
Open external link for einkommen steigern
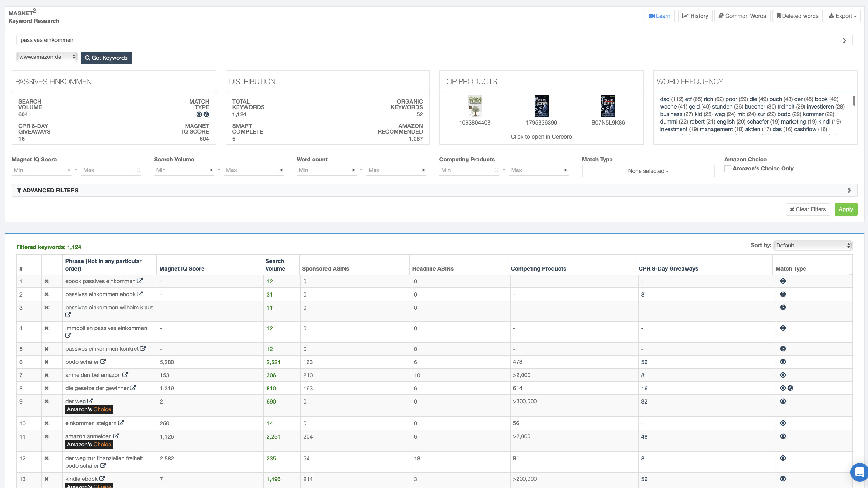(121, 423)
